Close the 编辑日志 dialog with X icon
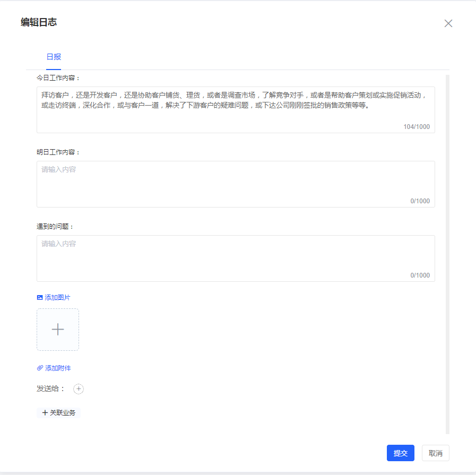The width and height of the screenshot is (476, 475). pos(448,23)
